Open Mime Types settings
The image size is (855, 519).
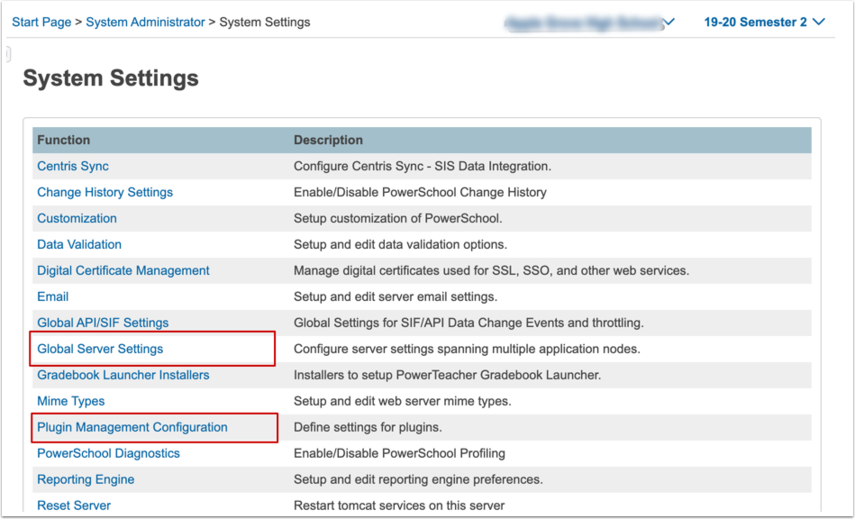(x=71, y=401)
